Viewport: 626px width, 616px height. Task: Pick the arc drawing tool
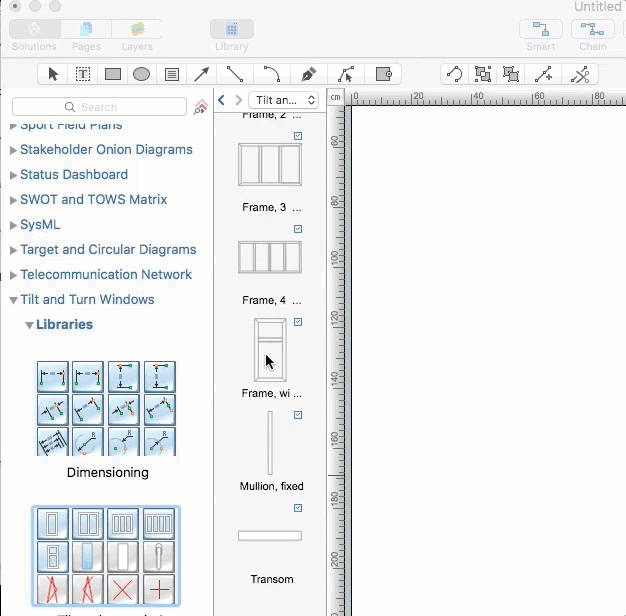coord(272,74)
